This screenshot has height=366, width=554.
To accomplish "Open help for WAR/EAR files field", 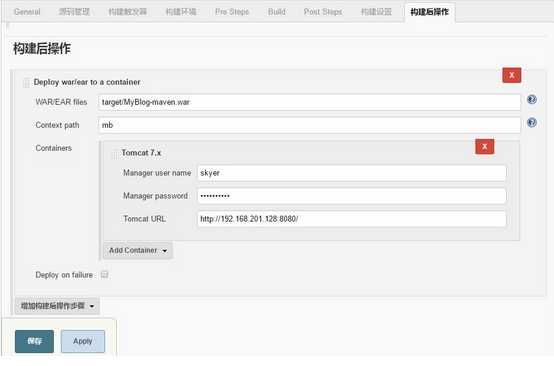I will tap(532, 100).
